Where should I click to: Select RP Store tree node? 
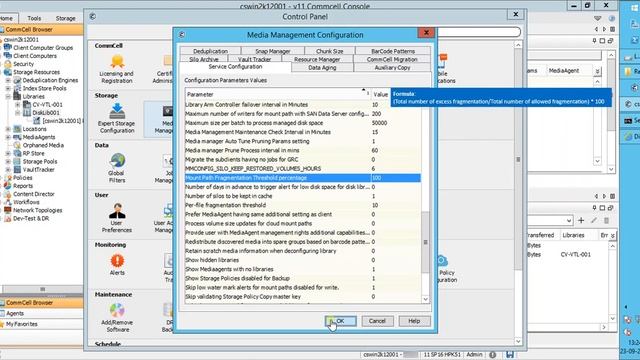(x=33, y=153)
